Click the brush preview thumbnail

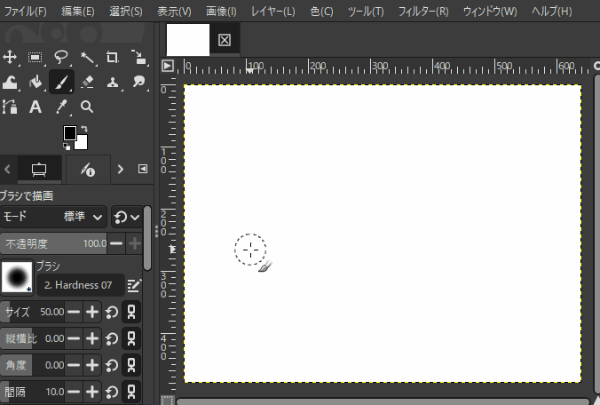coord(17,278)
